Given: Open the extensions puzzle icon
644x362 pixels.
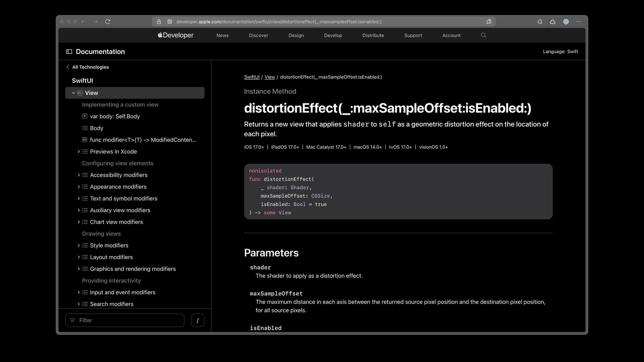Looking at the screenshot, I should 540,22.
